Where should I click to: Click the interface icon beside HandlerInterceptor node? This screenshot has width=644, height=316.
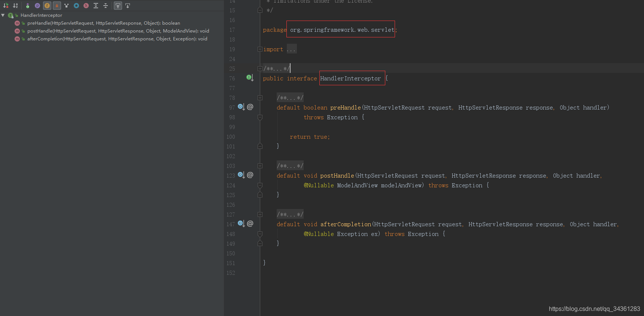point(10,15)
